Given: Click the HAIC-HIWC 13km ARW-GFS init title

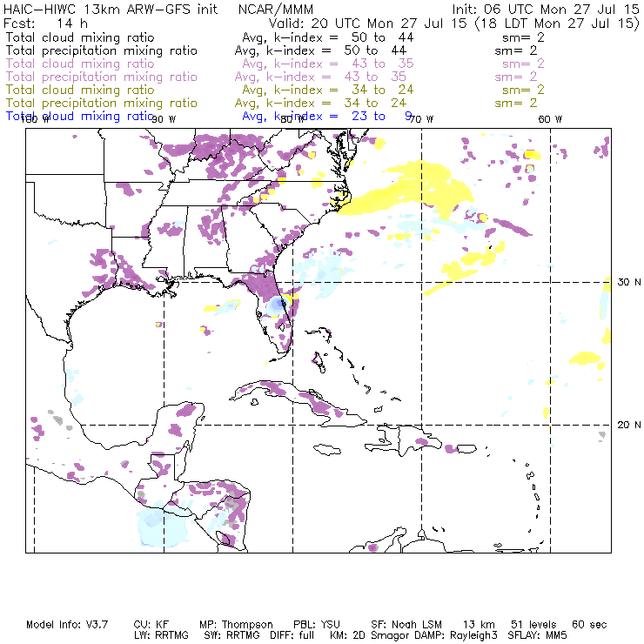Looking at the screenshot, I should click(x=111, y=9).
